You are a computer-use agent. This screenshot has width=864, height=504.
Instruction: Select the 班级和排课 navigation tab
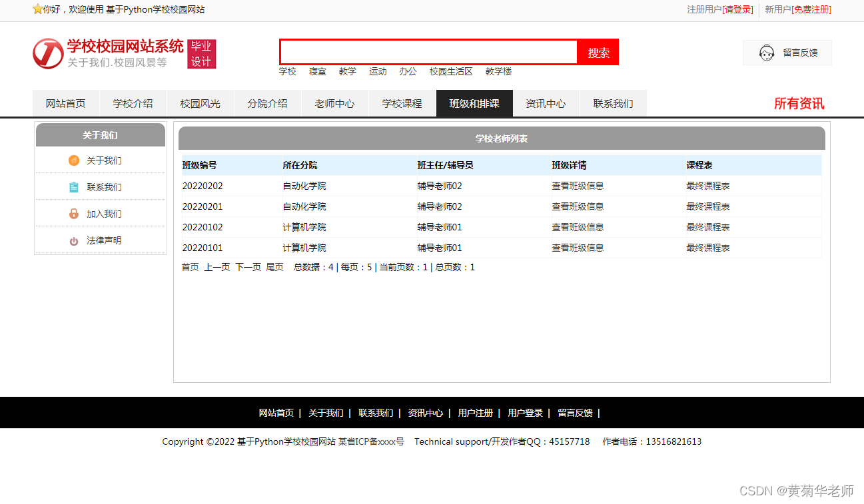(x=474, y=103)
